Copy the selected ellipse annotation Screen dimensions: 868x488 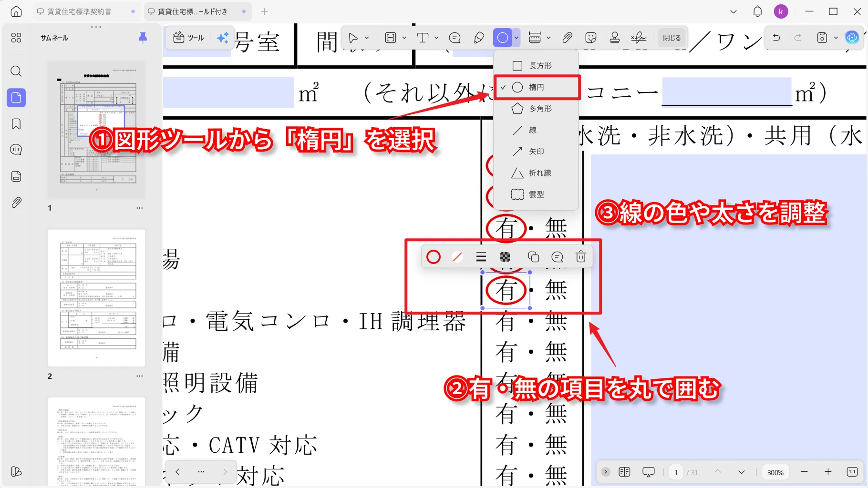(x=533, y=257)
